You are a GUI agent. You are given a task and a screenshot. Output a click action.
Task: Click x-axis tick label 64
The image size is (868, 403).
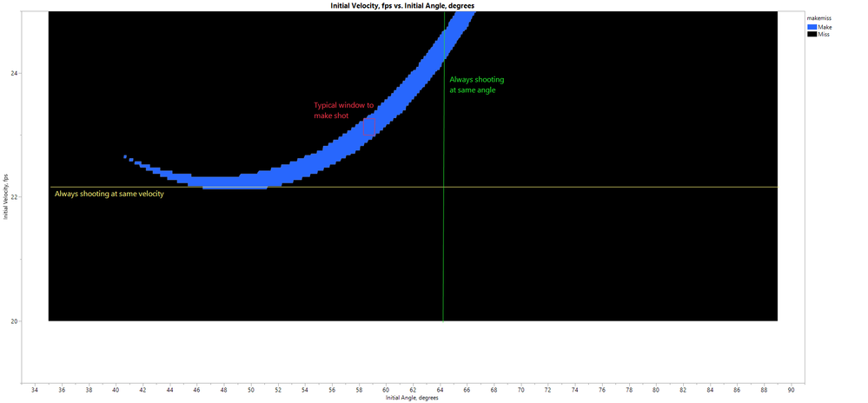(441, 389)
